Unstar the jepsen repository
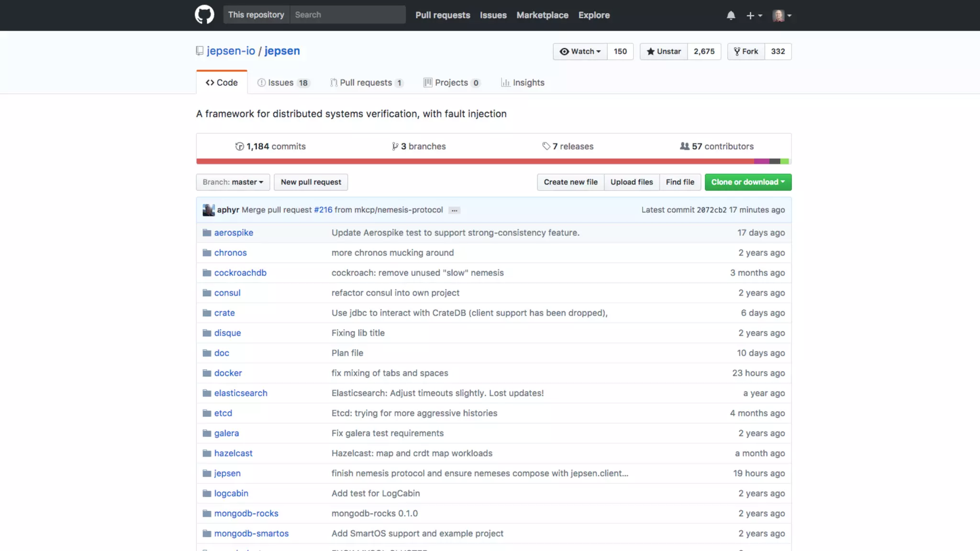Screen dimensions: 980x551 [664, 52]
